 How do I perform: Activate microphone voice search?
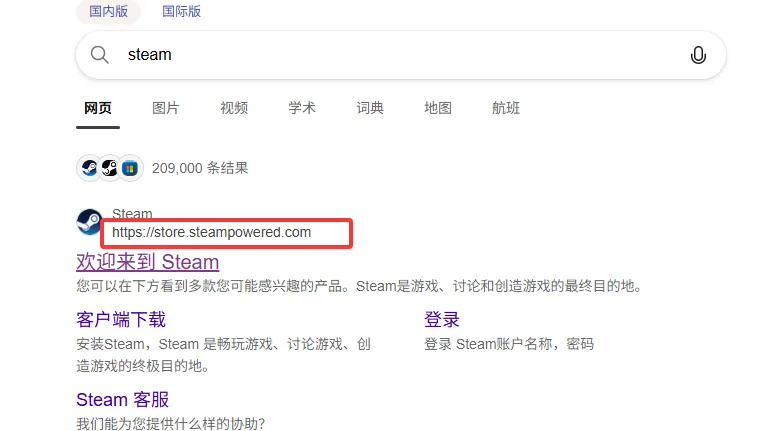(698, 55)
